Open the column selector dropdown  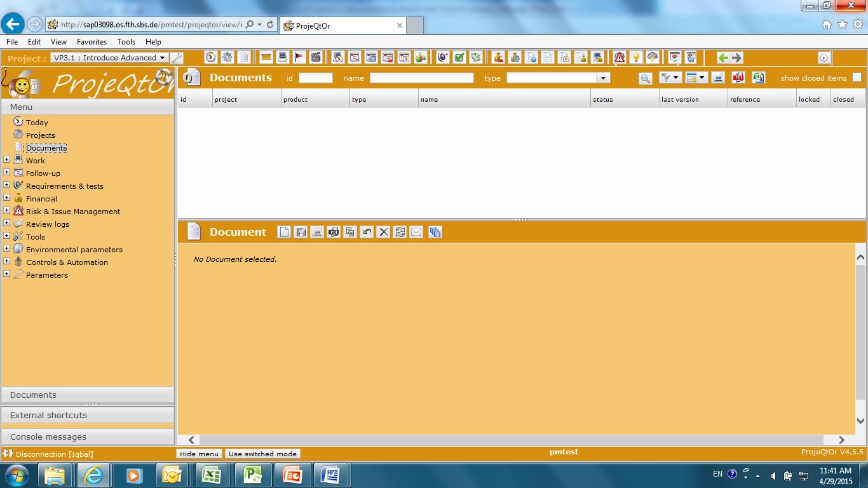[x=696, y=78]
